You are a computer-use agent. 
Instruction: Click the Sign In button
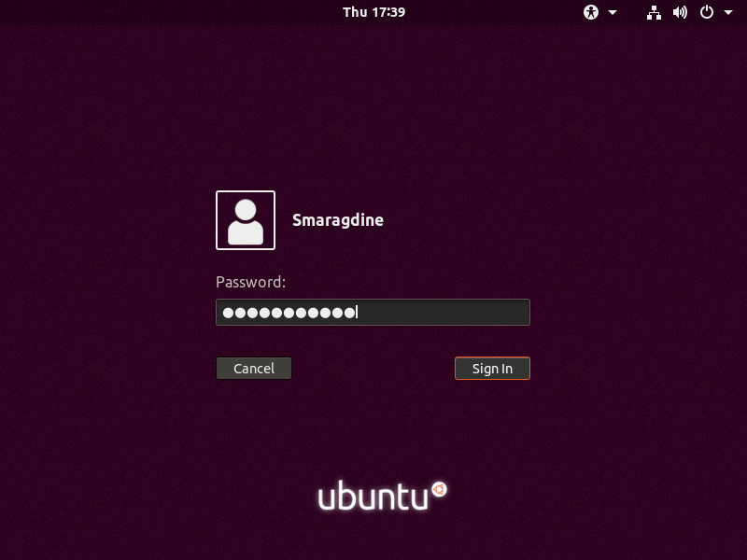492,368
